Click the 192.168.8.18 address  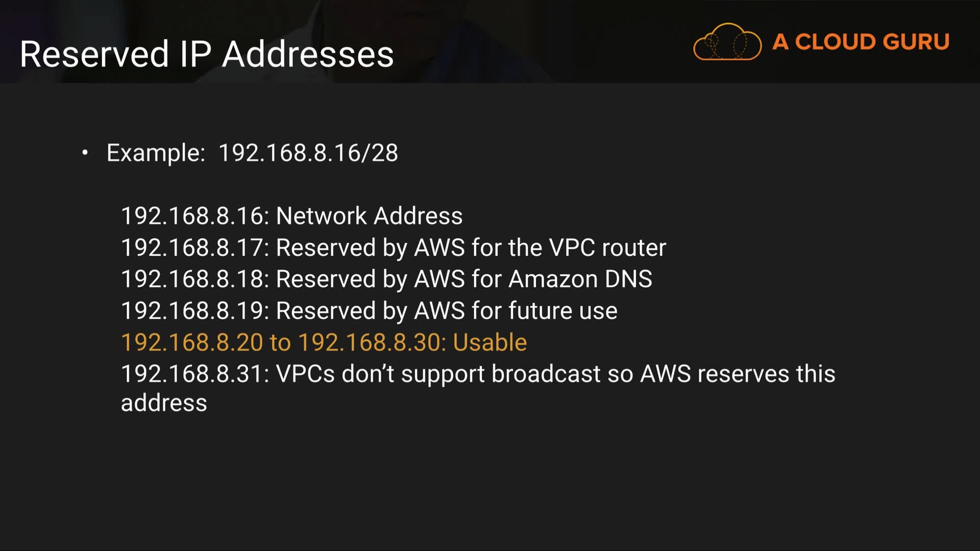[192, 279]
